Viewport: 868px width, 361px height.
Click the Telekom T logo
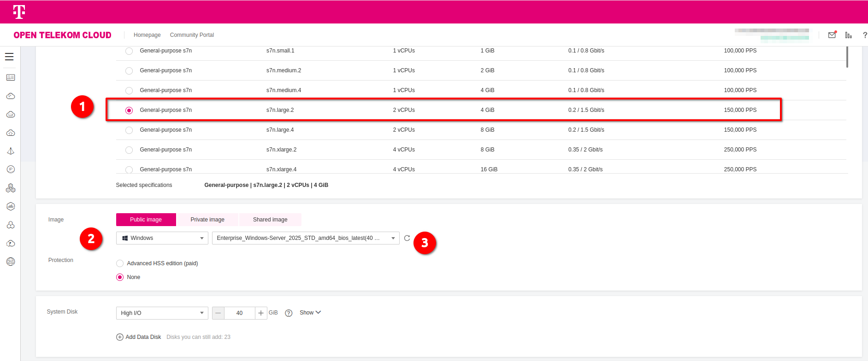pos(19,12)
